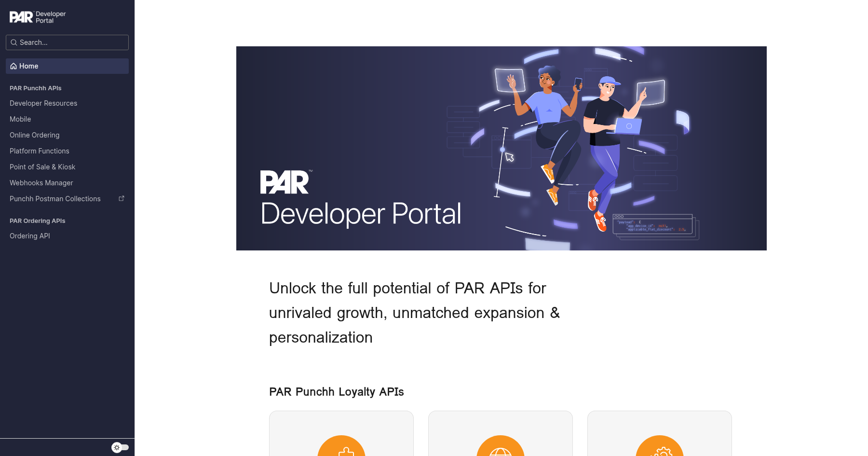Viewport: 868px width, 456px height.
Task: Navigate to Webhooks Manager
Action: (41, 183)
